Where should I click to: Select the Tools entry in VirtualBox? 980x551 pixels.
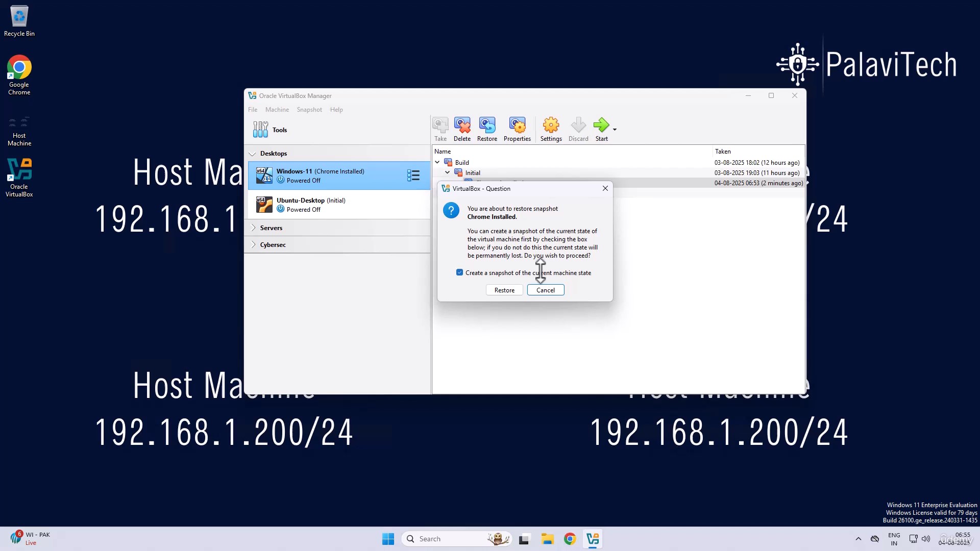pos(338,130)
